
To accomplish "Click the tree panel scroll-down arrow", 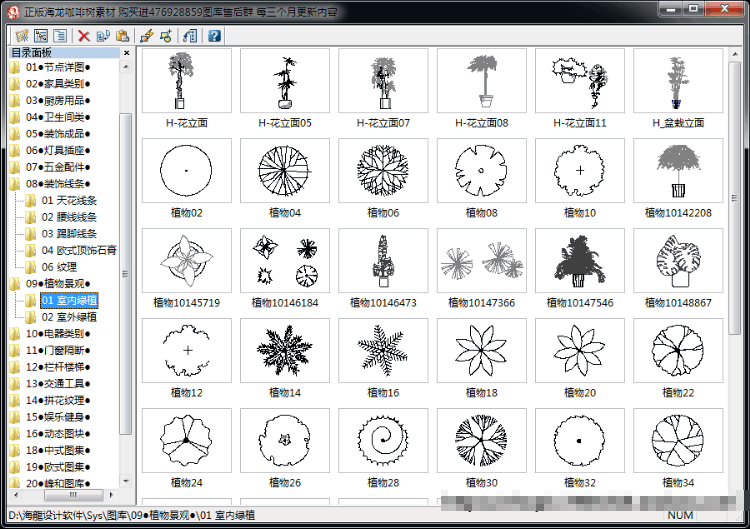I will click(x=126, y=481).
